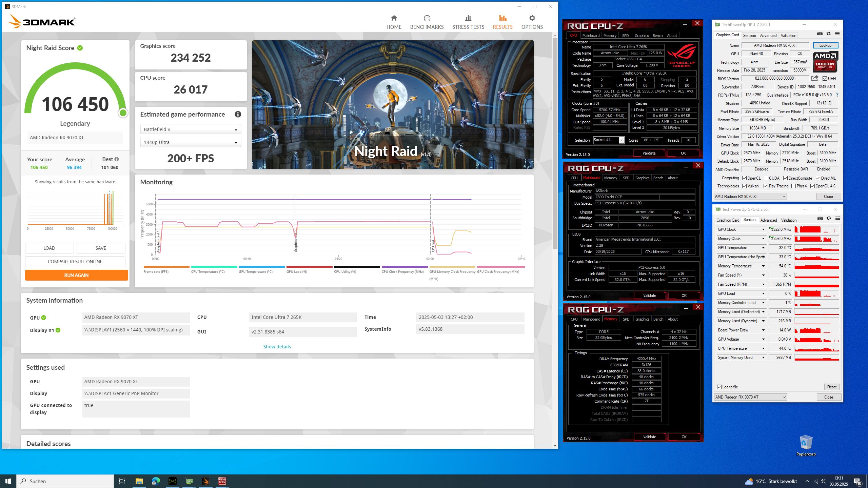The width and height of the screenshot is (868, 488).
Task: Expand the GPU Temperature sensor dropdown
Action: pyautogui.click(x=763, y=248)
